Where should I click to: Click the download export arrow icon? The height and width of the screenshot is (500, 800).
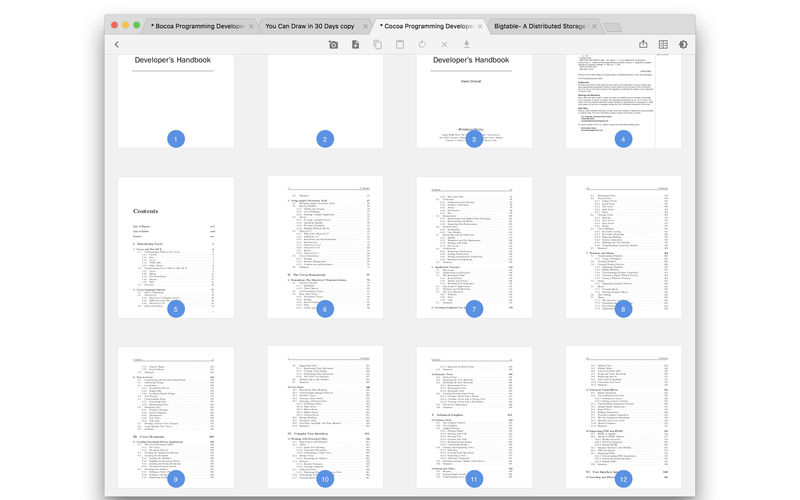[x=466, y=44]
